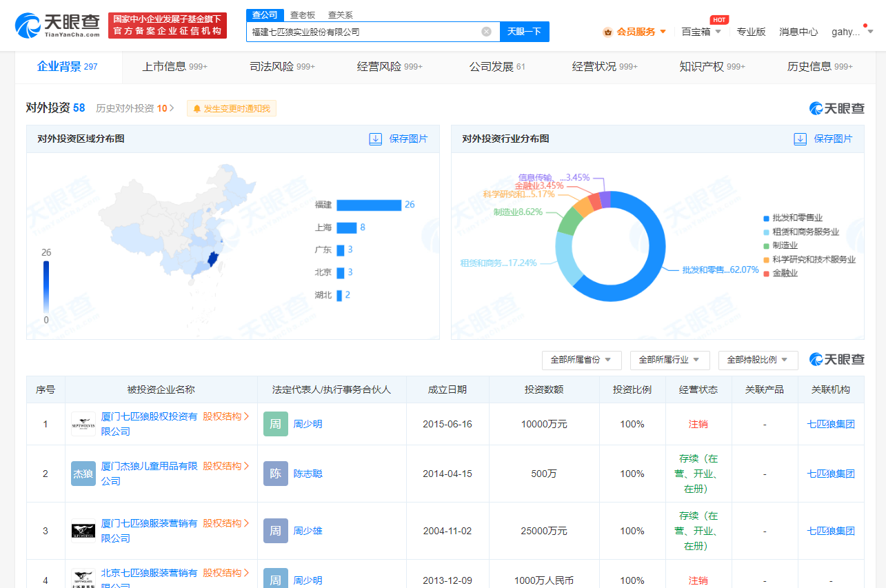Click save-image icon on industry distribution chart
Screen dimensions: 886x588
(x=801, y=139)
